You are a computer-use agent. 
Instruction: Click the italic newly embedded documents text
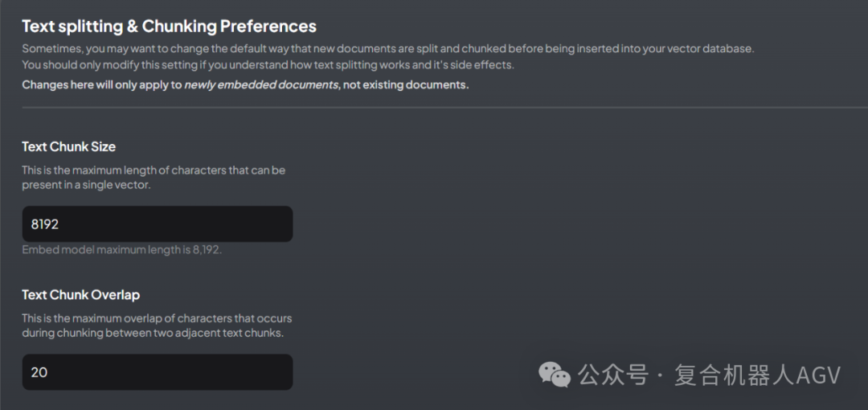(x=260, y=84)
